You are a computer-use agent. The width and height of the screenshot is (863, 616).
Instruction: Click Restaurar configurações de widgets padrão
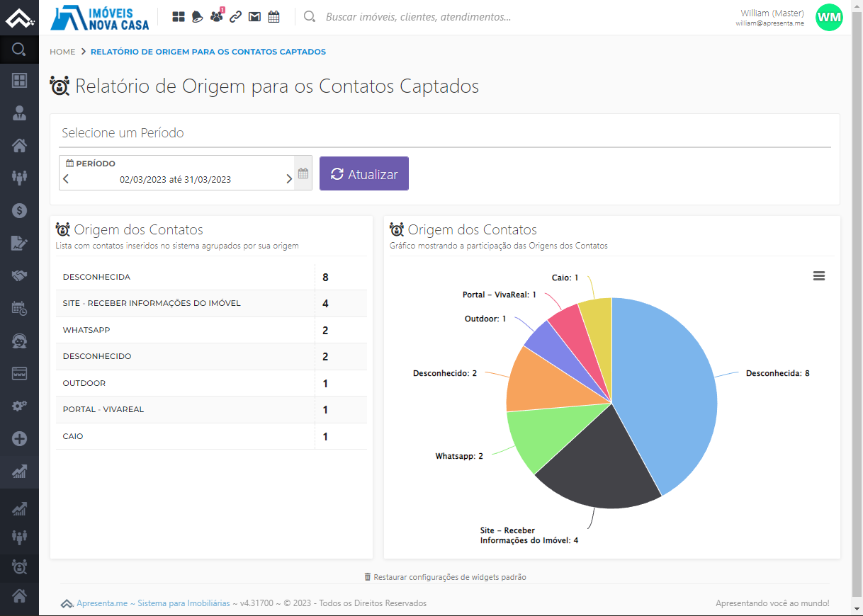[445, 577]
